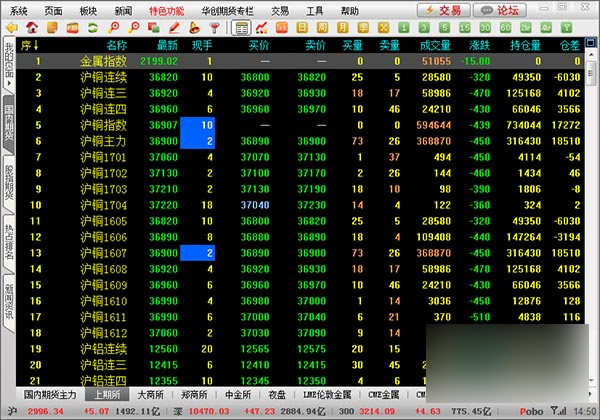Sort by the 序 column arrow
Screen dimensions: 600x420
pos(36,46)
